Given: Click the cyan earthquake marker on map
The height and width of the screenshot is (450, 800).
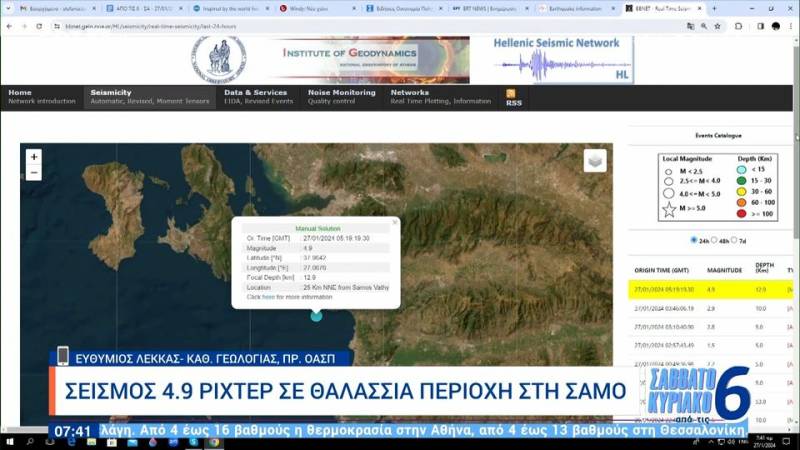Looking at the screenshot, I should coord(316,316).
